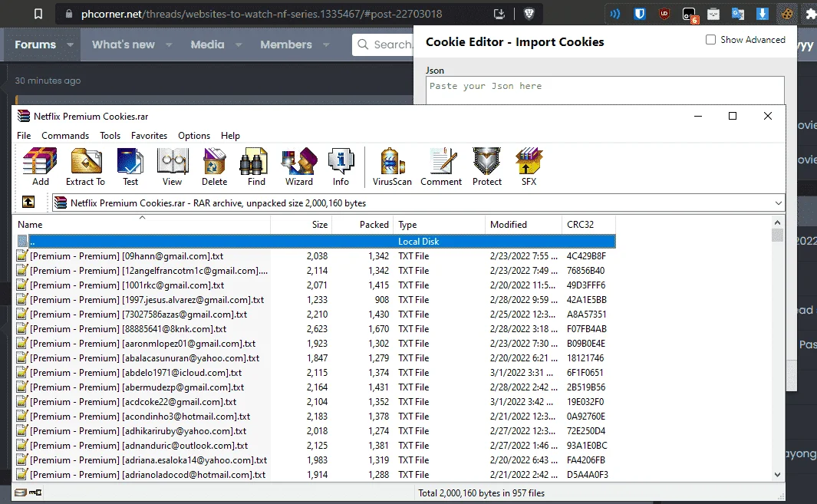Viewport: 817px width, 504px height.
Task: Expand the What's new dropdown arrow
Action: 169,44
